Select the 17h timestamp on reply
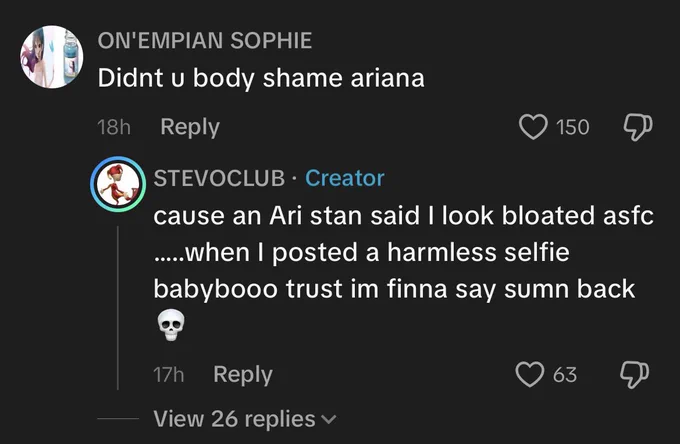 coord(168,374)
